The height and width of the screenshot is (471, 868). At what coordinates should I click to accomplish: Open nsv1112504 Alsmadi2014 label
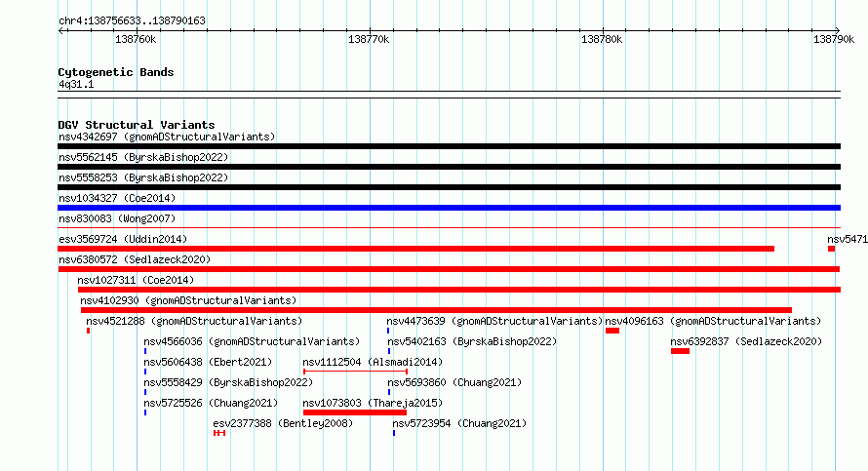[x=374, y=362]
